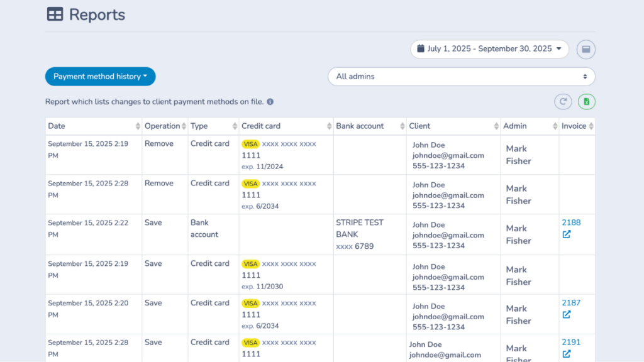Screen dimensions: 644x362
Task: Refresh the report with the reload icon
Action: 563,101
